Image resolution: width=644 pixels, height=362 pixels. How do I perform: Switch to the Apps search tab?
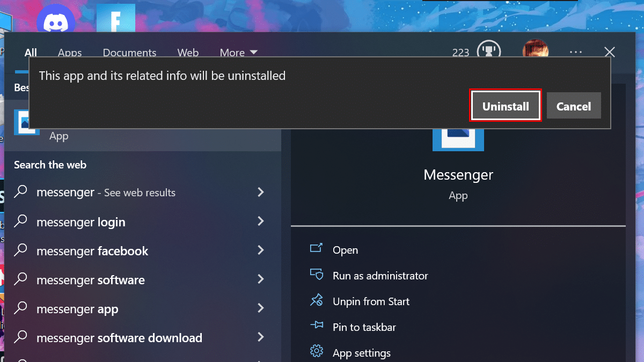click(70, 53)
